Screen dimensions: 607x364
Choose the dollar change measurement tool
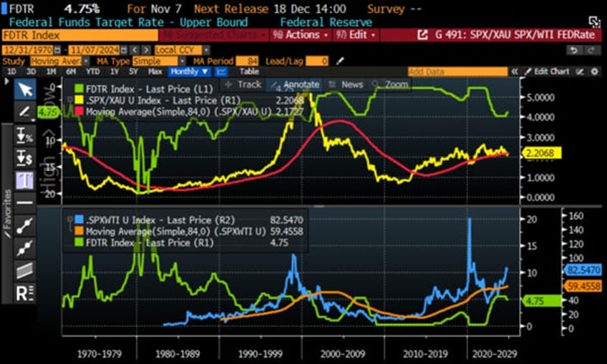[25, 158]
